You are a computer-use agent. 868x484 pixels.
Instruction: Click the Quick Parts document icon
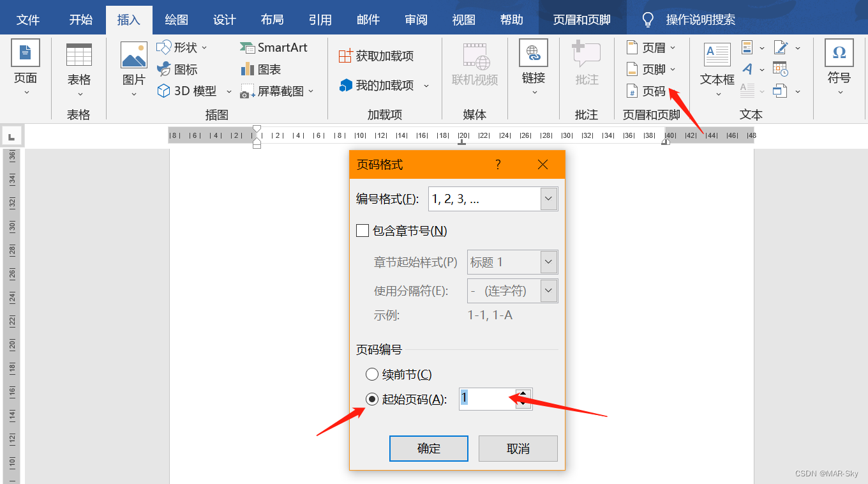click(747, 47)
